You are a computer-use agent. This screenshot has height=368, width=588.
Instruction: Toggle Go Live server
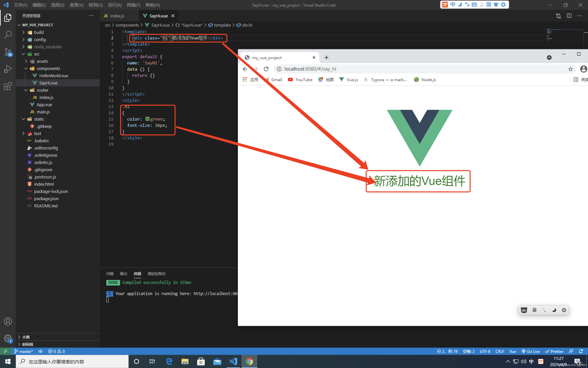[531, 351]
